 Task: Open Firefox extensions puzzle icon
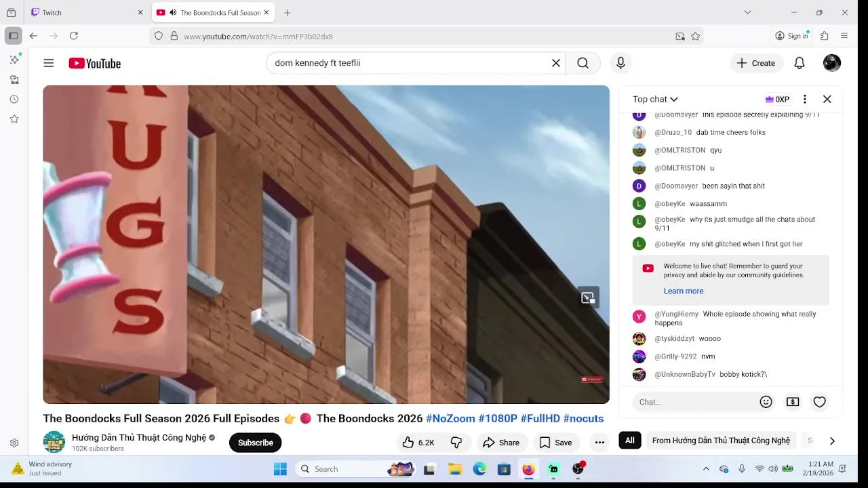coord(825,36)
